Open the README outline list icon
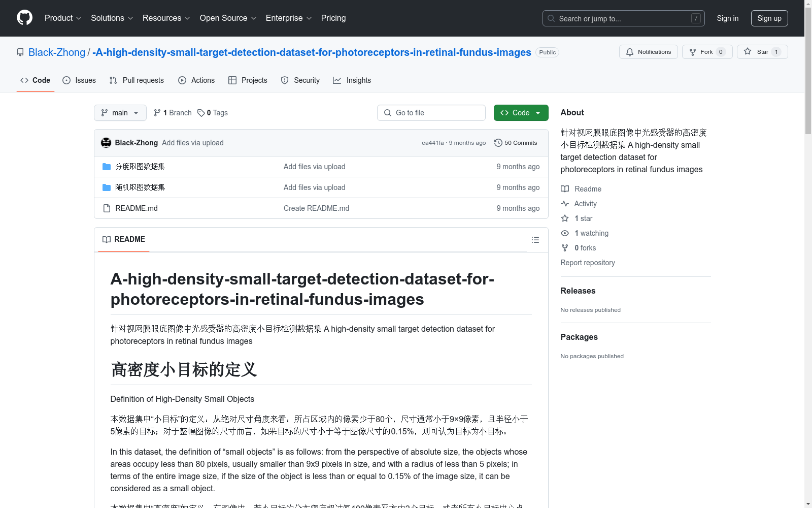812x508 pixels. click(x=535, y=240)
